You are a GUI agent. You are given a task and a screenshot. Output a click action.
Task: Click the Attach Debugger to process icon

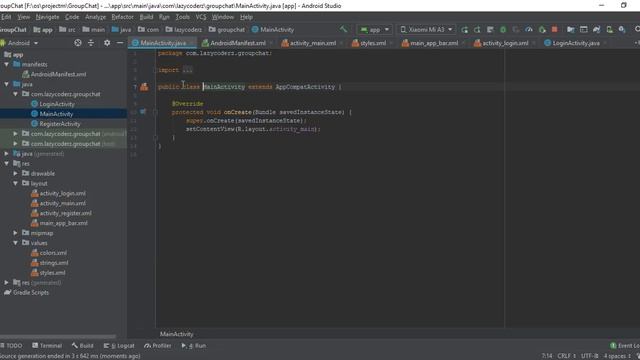click(x=542, y=30)
